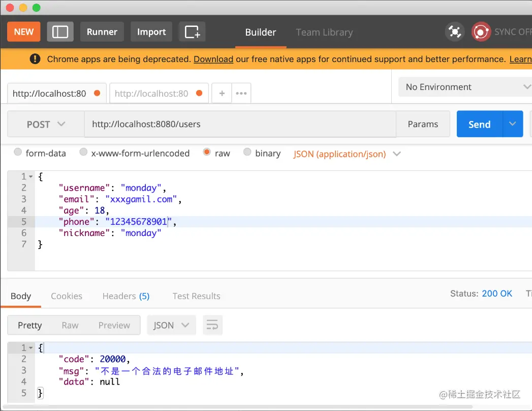Image resolution: width=532 pixels, height=411 pixels.
Task: Switch to the Team Library tab
Action: click(x=324, y=32)
